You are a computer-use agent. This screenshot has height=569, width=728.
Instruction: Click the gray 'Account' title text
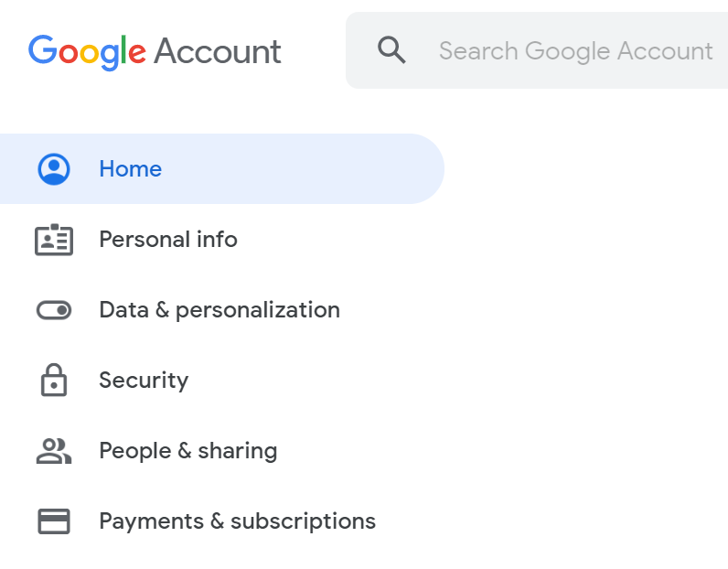tap(218, 51)
